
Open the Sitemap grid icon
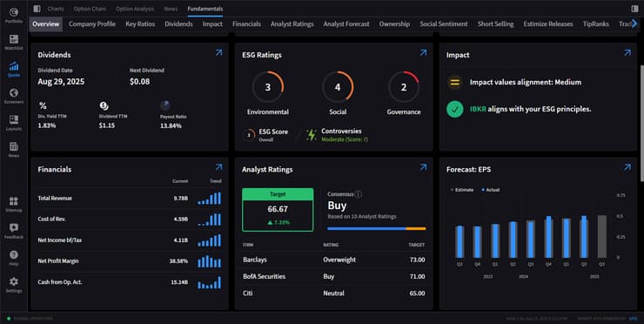[14, 201]
